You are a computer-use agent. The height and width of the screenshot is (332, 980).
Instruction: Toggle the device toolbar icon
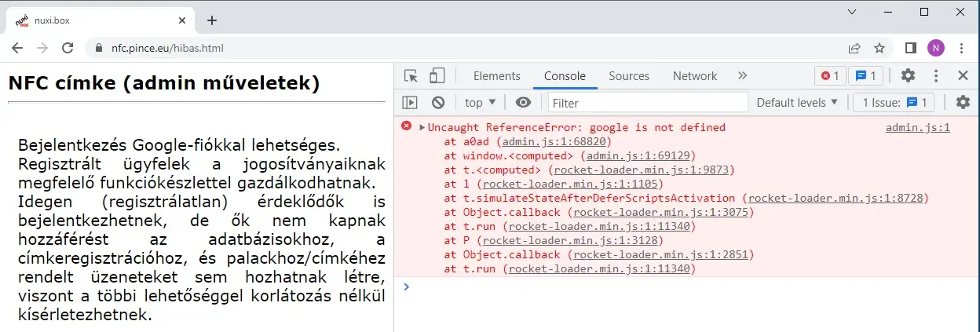(436, 76)
